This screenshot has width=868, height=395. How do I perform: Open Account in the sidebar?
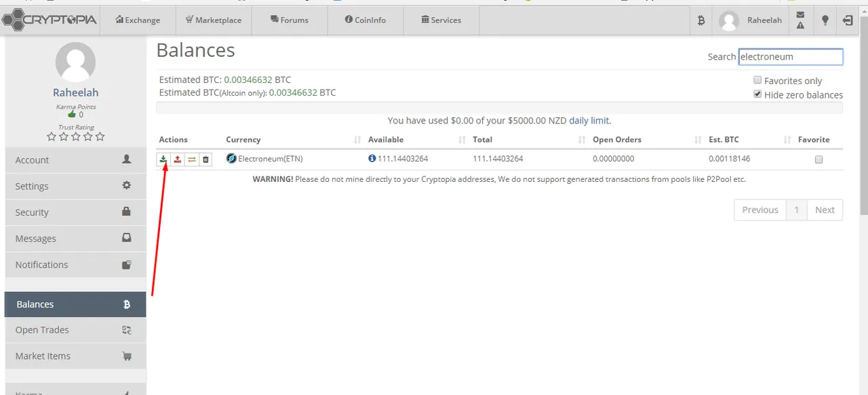click(x=75, y=160)
